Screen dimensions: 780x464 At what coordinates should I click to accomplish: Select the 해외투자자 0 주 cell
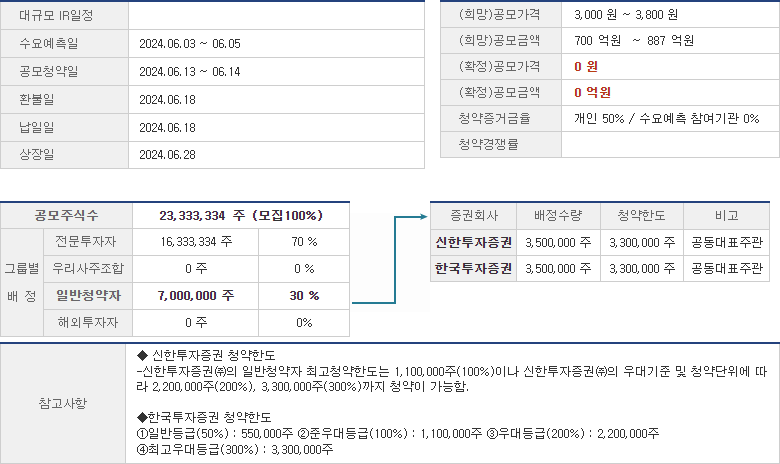pyautogui.click(x=196, y=322)
